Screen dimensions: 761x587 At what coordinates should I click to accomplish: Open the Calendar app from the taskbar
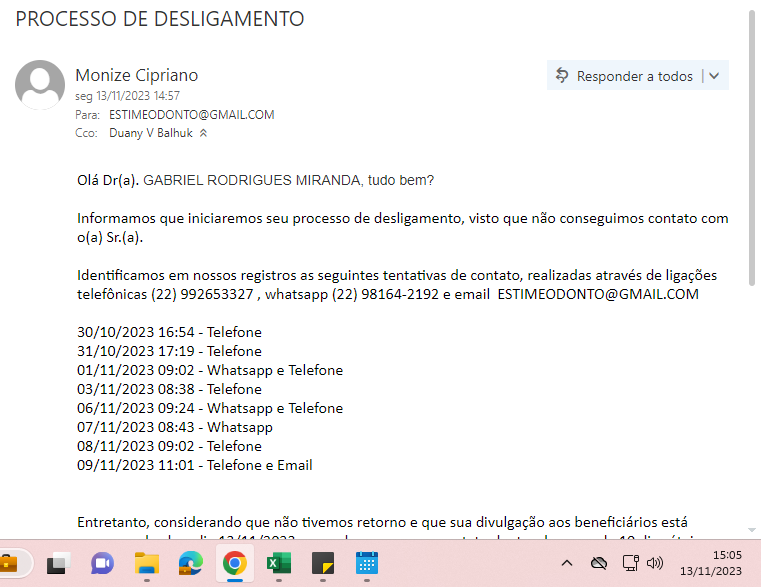point(367,563)
